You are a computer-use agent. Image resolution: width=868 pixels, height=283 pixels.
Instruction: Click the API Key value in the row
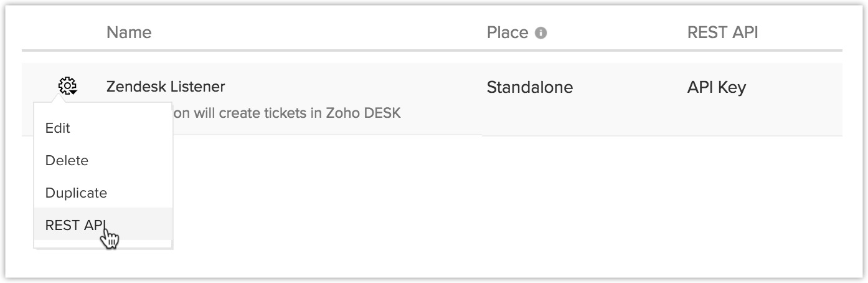(x=716, y=87)
